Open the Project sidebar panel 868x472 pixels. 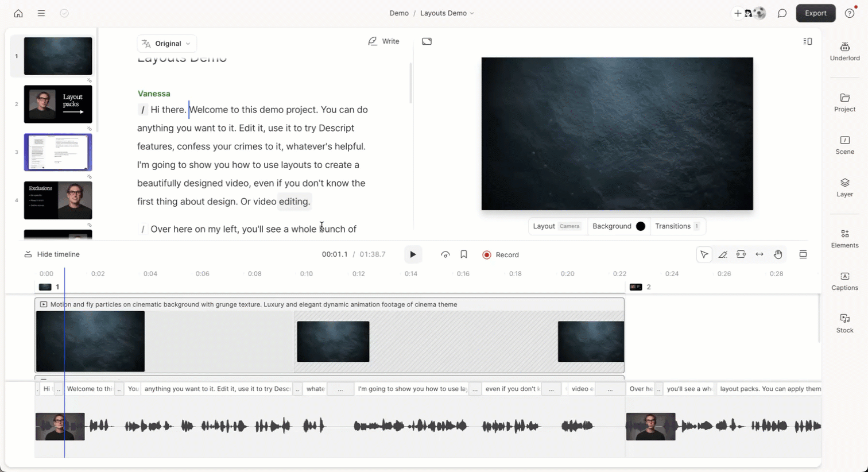(844, 102)
